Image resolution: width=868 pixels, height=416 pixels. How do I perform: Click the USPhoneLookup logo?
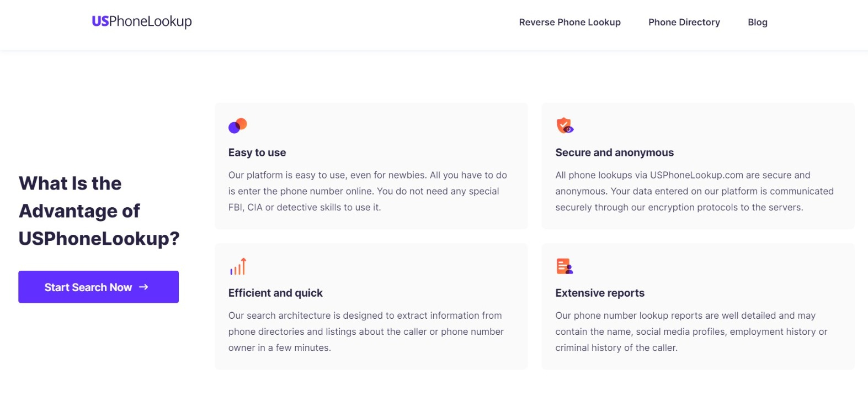[142, 22]
